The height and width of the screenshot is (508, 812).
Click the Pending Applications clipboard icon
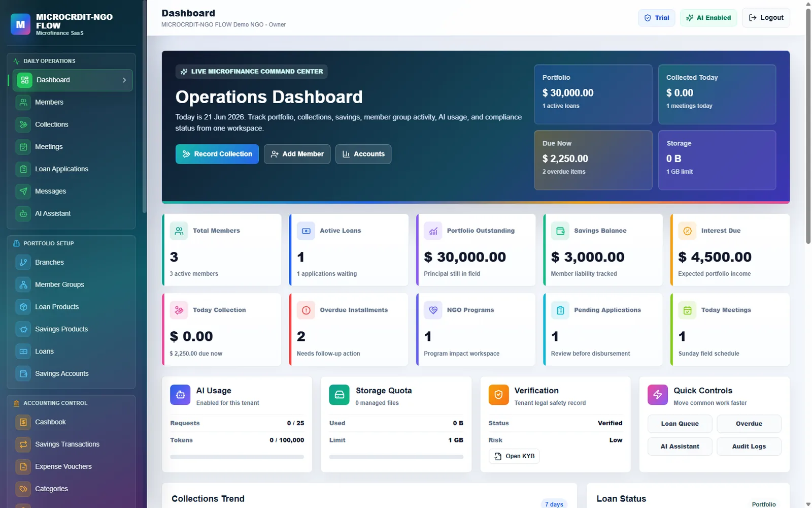coord(560,310)
